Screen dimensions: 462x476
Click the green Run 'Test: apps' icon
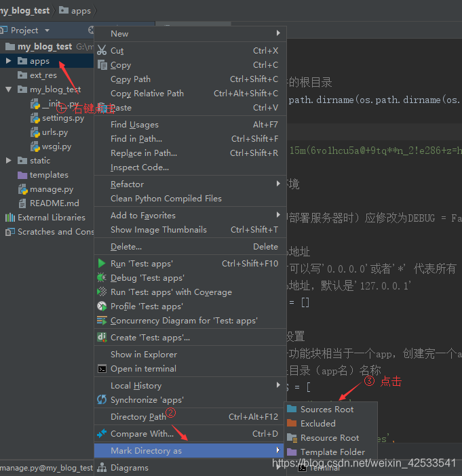tap(102, 263)
